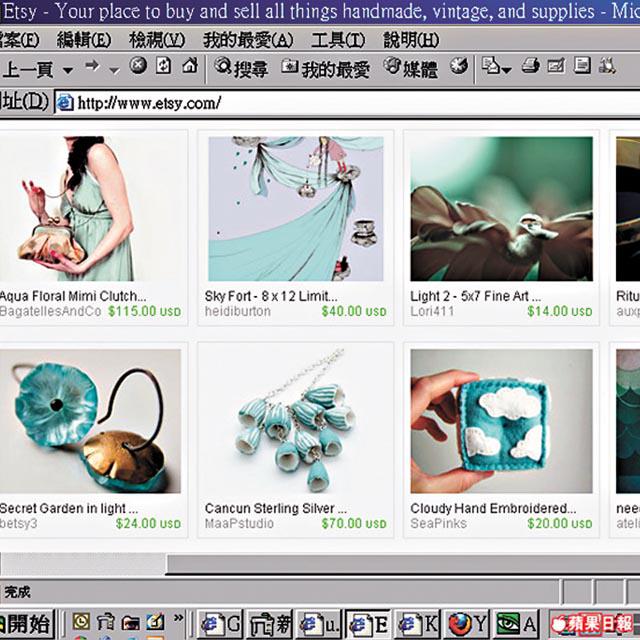Open the 說明(H) menu
The image size is (640, 640).
coord(411,40)
